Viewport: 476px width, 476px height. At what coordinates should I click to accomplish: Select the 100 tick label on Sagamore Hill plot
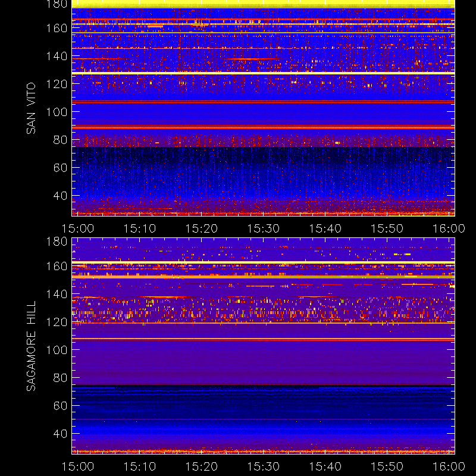(x=57, y=350)
